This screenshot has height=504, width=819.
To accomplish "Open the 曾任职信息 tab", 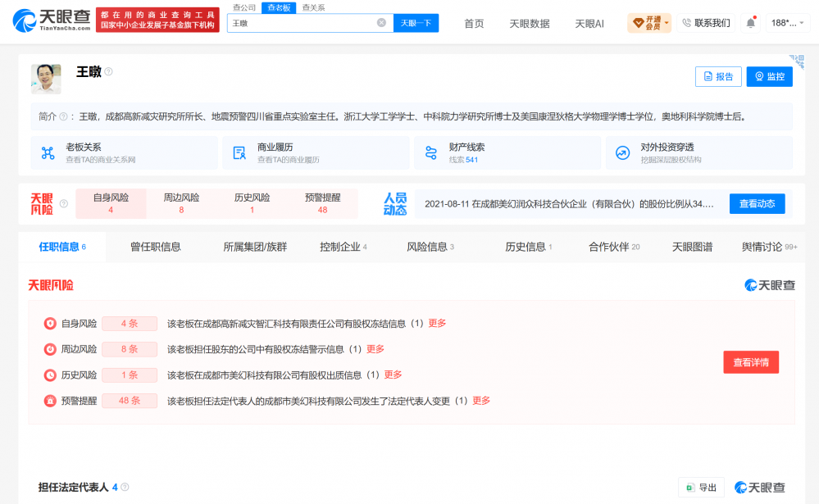I will pyautogui.click(x=156, y=247).
